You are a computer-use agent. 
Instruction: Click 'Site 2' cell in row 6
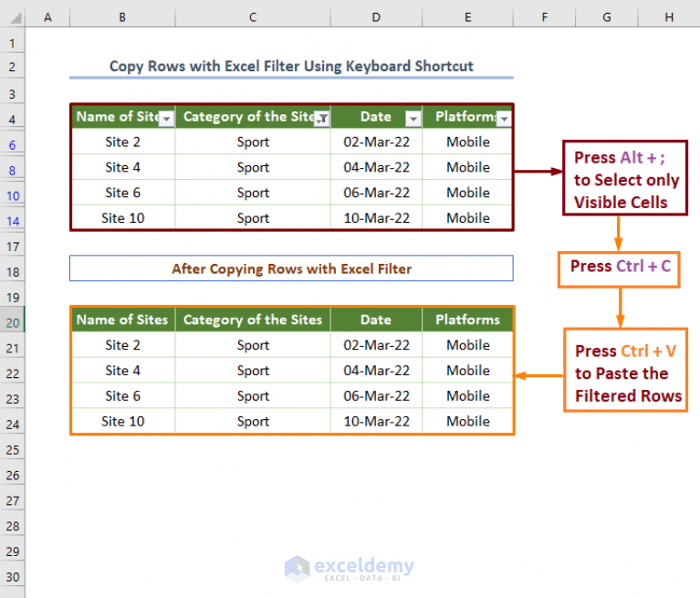123,142
